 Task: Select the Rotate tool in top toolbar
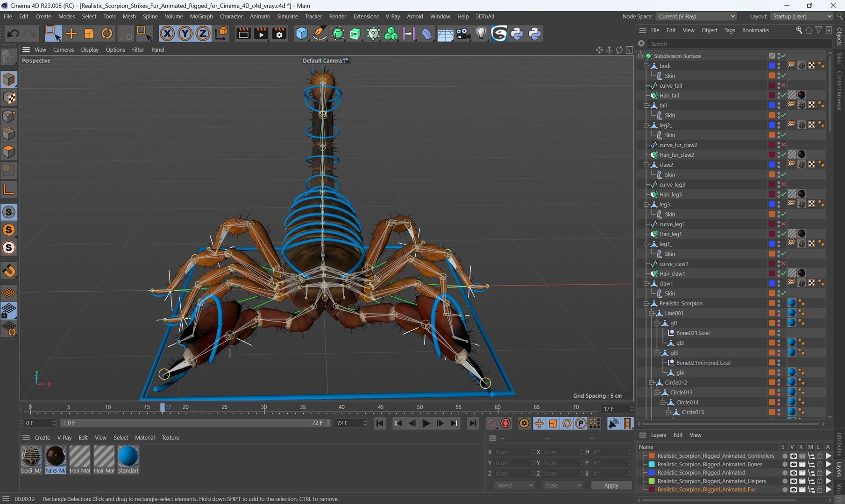[x=107, y=34]
